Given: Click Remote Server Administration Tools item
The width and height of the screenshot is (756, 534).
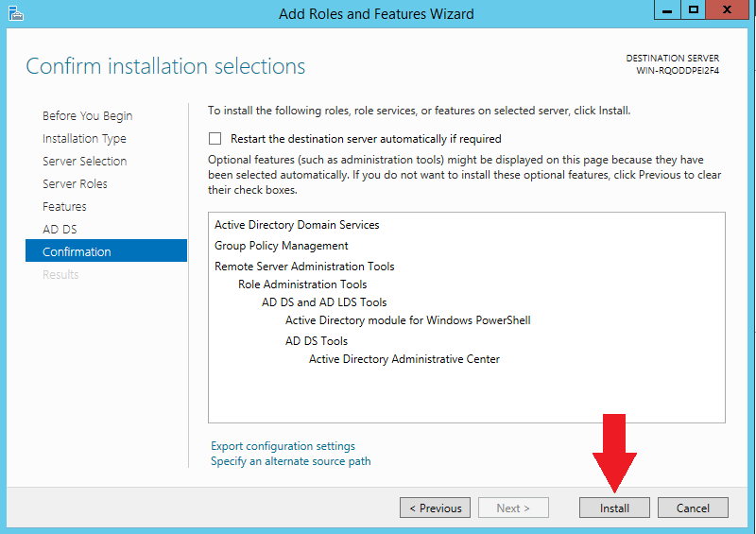Looking at the screenshot, I should click(x=304, y=267).
